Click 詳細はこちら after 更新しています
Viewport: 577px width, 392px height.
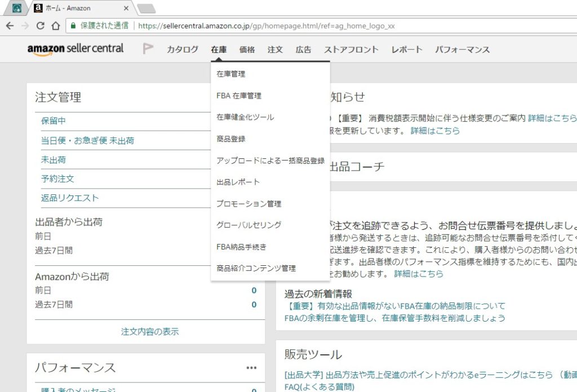[435, 131]
